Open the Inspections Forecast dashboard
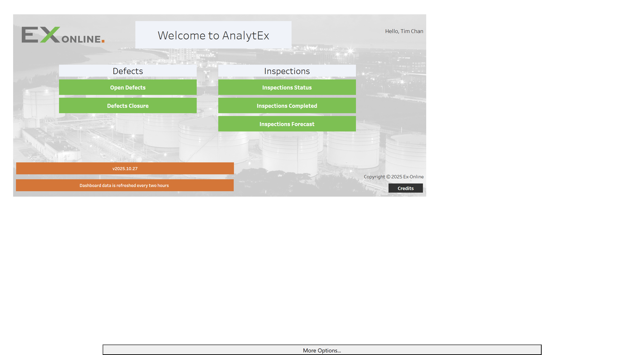Viewport: 644px width, 355px height. point(287,124)
